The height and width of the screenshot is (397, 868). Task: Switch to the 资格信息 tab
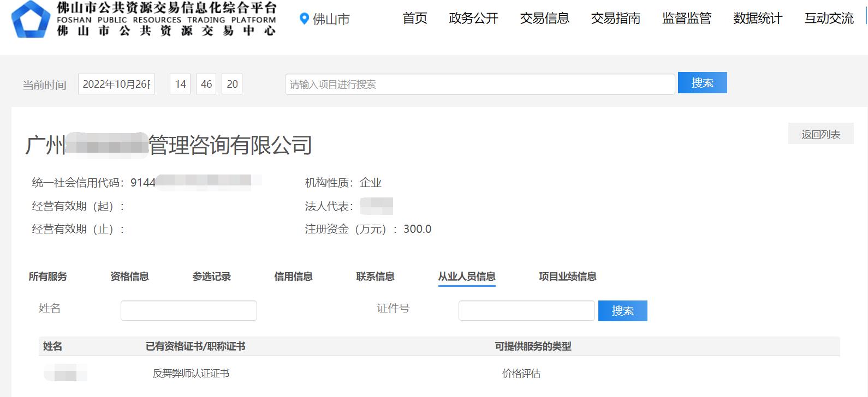(129, 276)
